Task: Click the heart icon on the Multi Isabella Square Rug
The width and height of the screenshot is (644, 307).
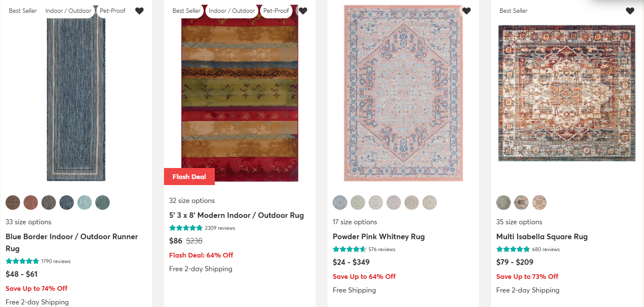Action: [x=630, y=11]
